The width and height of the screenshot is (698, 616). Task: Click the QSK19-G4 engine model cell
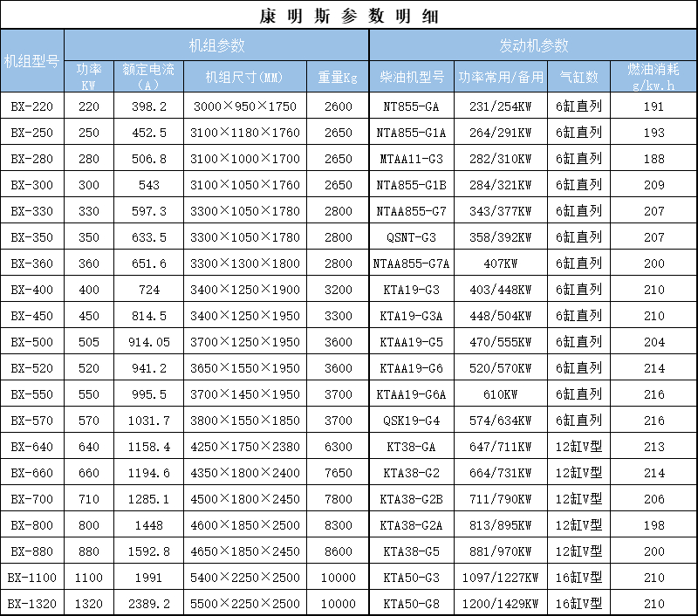click(x=412, y=421)
